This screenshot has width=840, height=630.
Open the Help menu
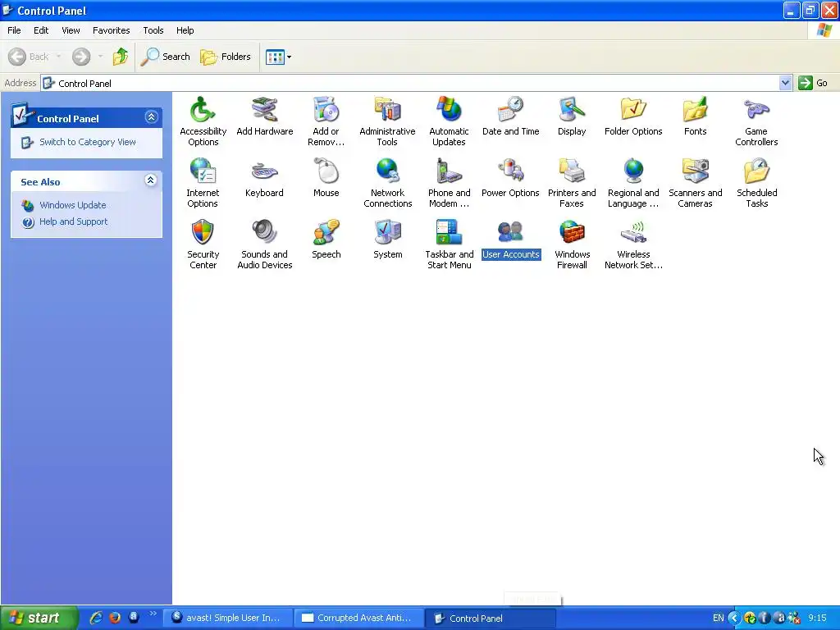tap(185, 30)
